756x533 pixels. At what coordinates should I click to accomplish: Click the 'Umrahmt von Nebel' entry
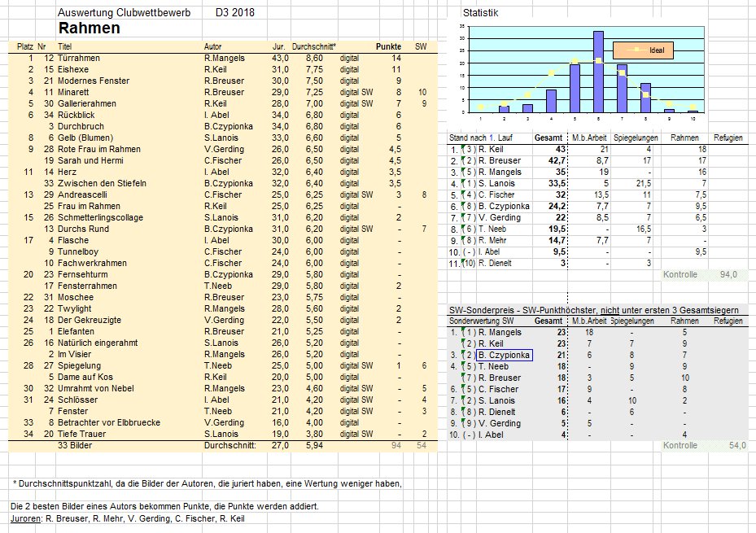pyautogui.click(x=96, y=389)
